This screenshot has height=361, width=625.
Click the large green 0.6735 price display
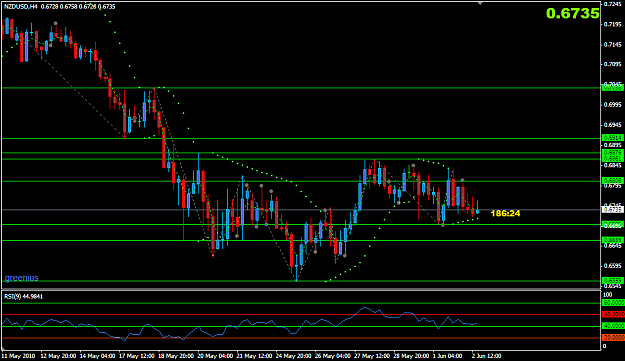click(572, 14)
